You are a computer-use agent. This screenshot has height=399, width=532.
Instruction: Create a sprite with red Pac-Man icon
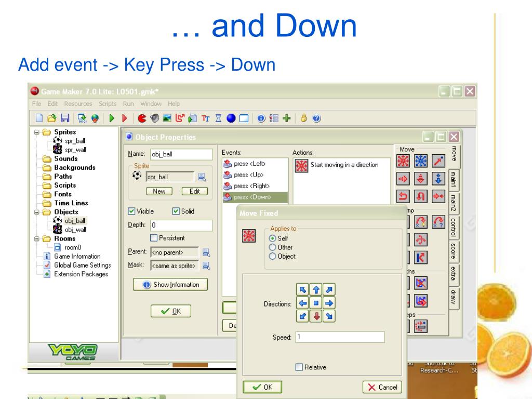click(x=142, y=118)
